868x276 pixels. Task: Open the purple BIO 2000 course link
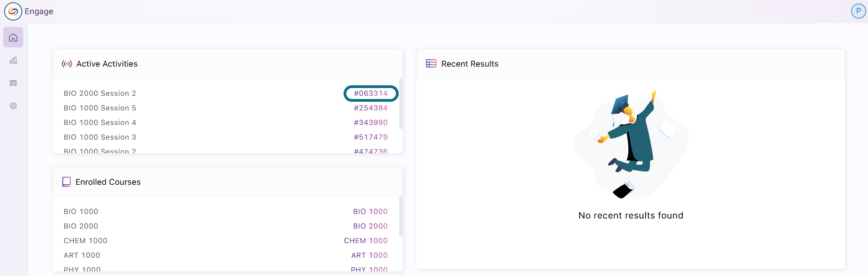[x=370, y=226]
